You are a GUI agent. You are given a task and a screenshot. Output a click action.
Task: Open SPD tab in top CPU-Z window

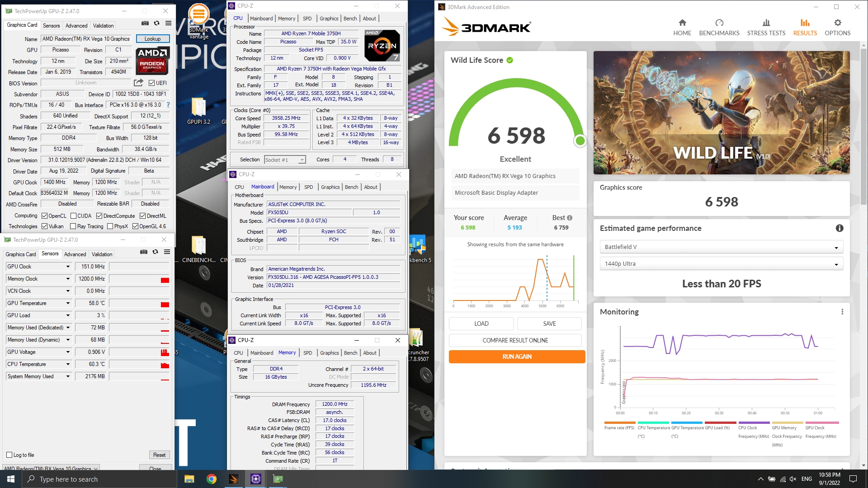click(307, 19)
